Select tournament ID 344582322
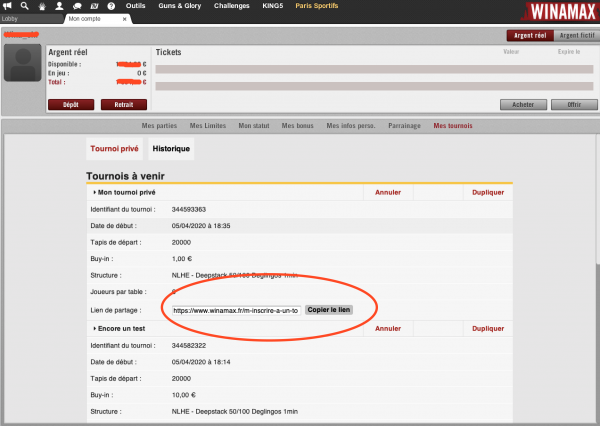Viewport: 600px width, 426px height. tap(189, 346)
